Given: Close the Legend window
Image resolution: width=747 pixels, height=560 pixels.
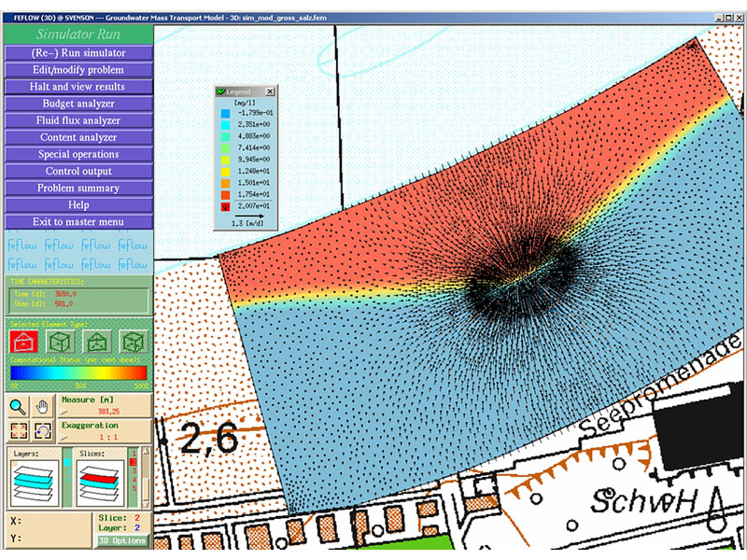Looking at the screenshot, I should click(270, 91).
